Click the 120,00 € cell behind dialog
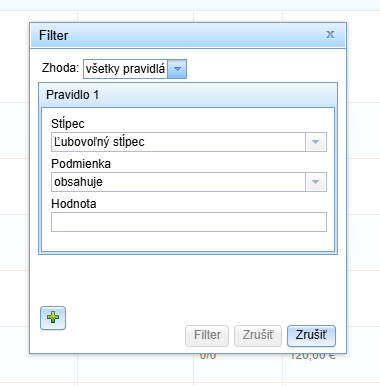 click(x=313, y=356)
